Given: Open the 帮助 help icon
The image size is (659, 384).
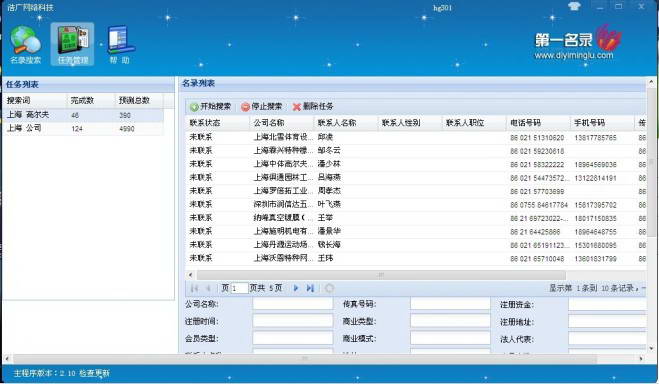Looking at the screenshot, I should 120,45.
